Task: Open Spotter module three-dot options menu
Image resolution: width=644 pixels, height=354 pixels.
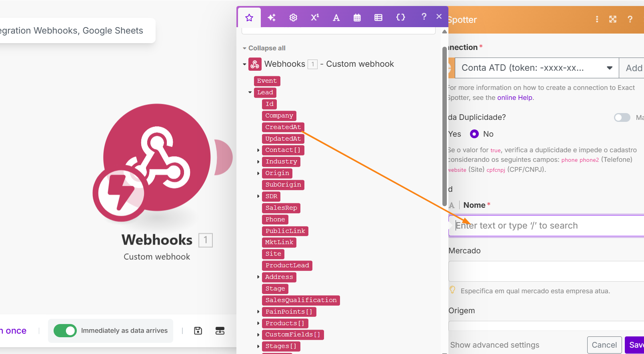Action: coord(597,19)
